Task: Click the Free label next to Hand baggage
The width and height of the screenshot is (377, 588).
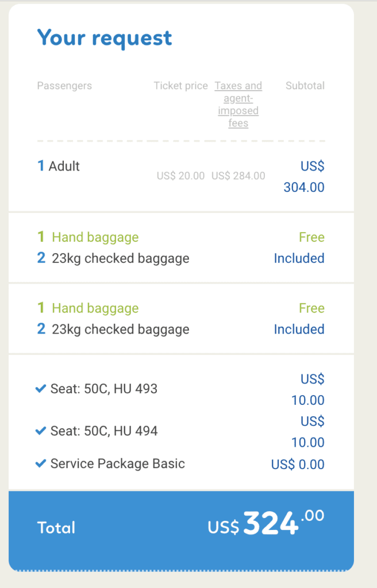Action: click(x=311, y=237)
